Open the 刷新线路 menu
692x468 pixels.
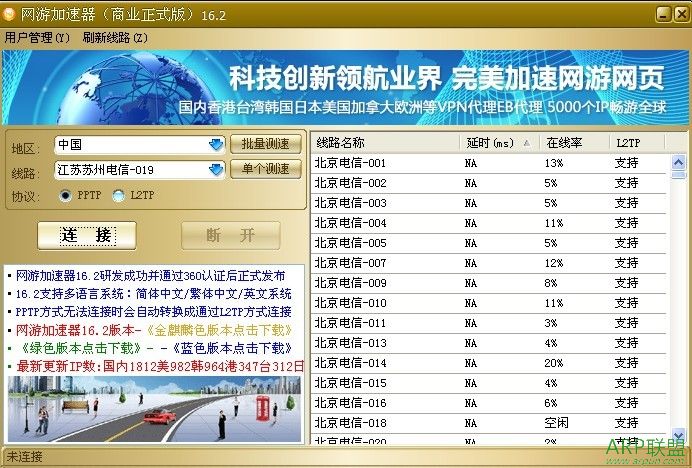pyautogui.click(x=115, y=37)
